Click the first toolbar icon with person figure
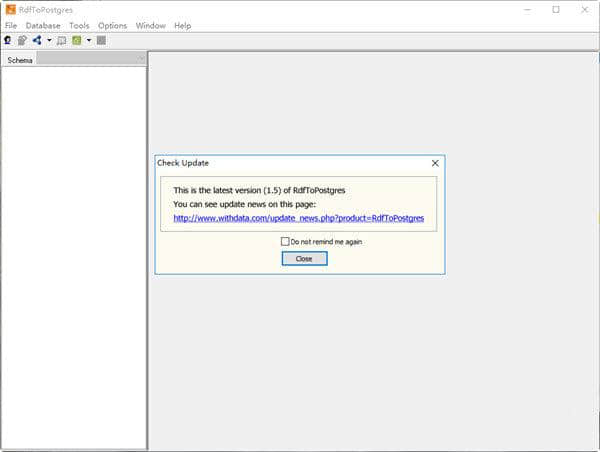600x452 pixels. (x=8, y=40)
